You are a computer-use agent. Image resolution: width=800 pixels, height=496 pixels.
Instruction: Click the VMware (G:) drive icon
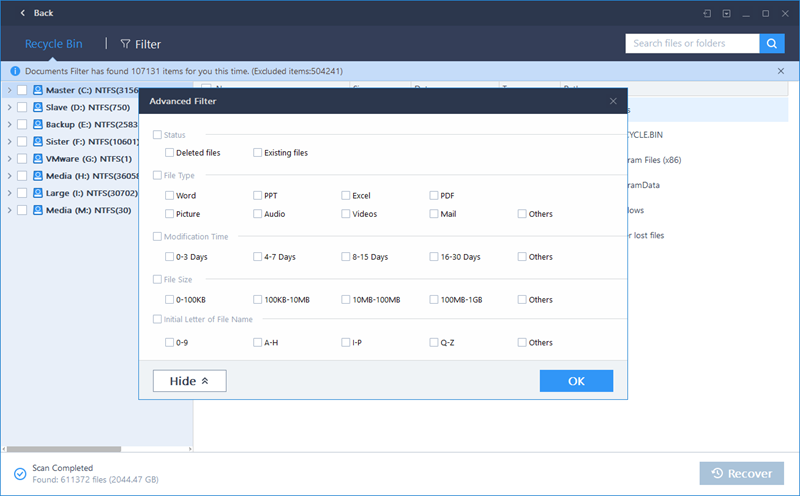click(38, 159)
